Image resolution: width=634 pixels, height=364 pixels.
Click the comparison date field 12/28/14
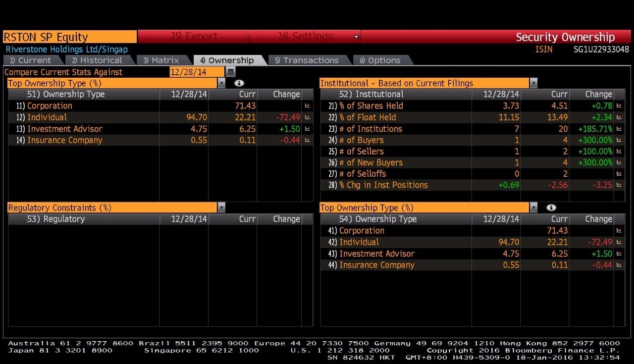(x=197, y=72)
